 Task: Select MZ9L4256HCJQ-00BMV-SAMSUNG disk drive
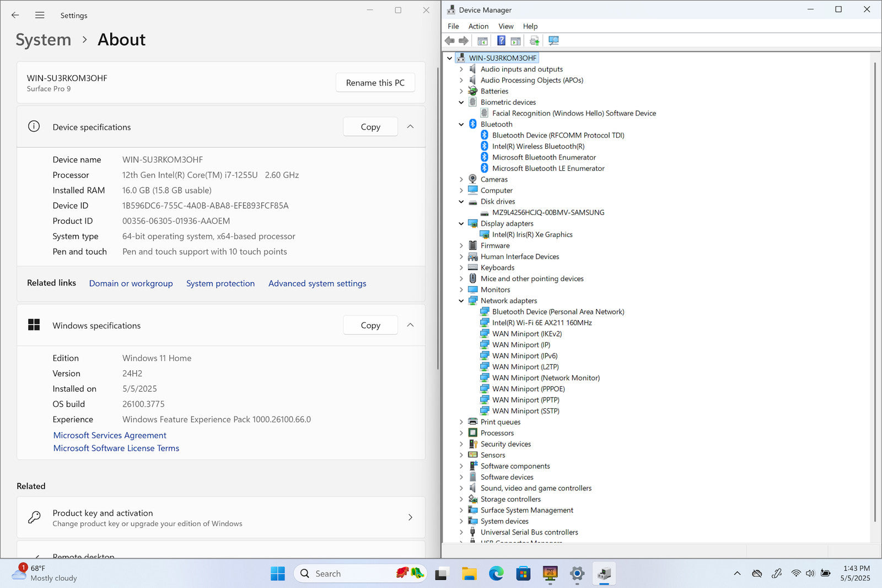coord(548,212)
